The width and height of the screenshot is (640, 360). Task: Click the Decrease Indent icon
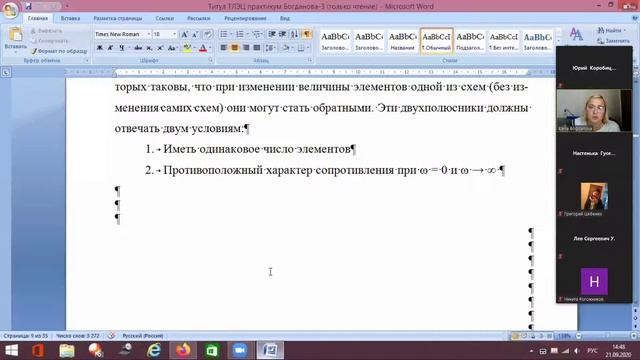[x=272, y=34]
